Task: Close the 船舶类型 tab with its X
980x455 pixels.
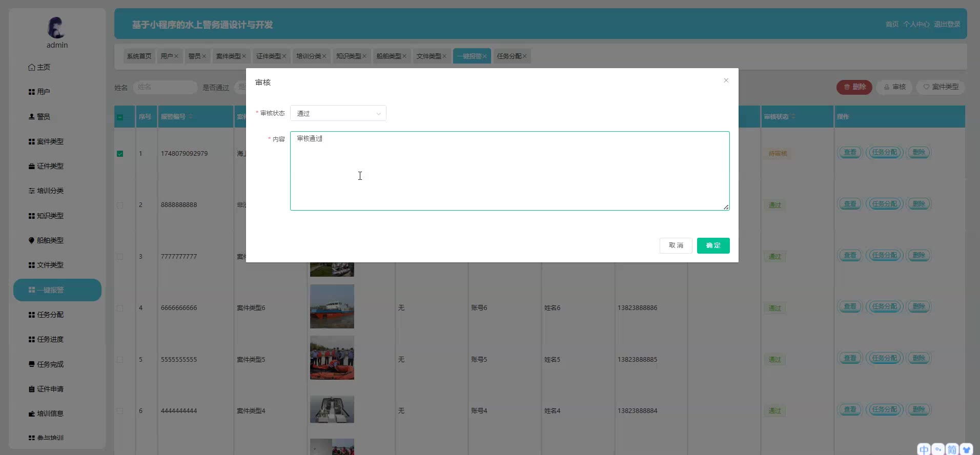Action: (404, 56)
